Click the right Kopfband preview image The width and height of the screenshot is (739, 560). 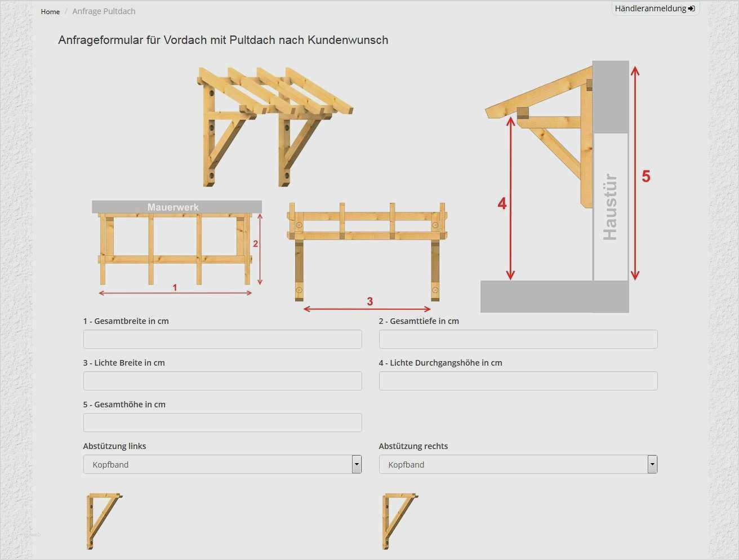[400, 521]
